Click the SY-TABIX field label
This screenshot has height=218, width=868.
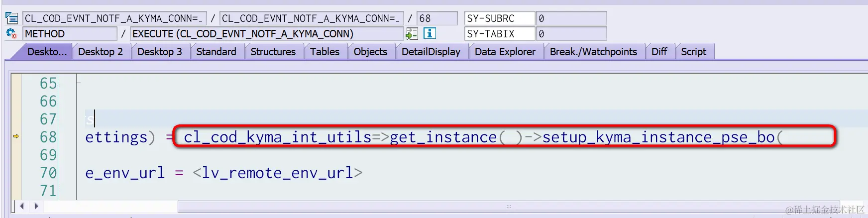(499, 34)
